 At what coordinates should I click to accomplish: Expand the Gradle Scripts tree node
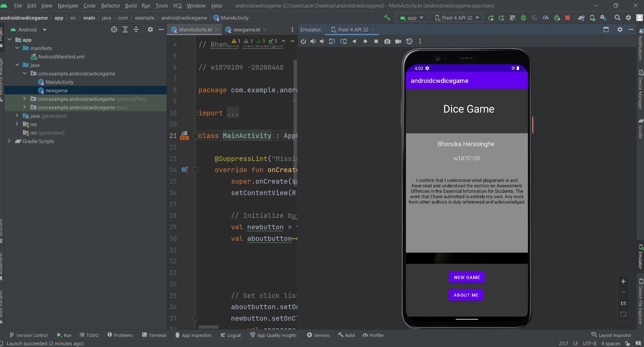click(x=9, y=141)
